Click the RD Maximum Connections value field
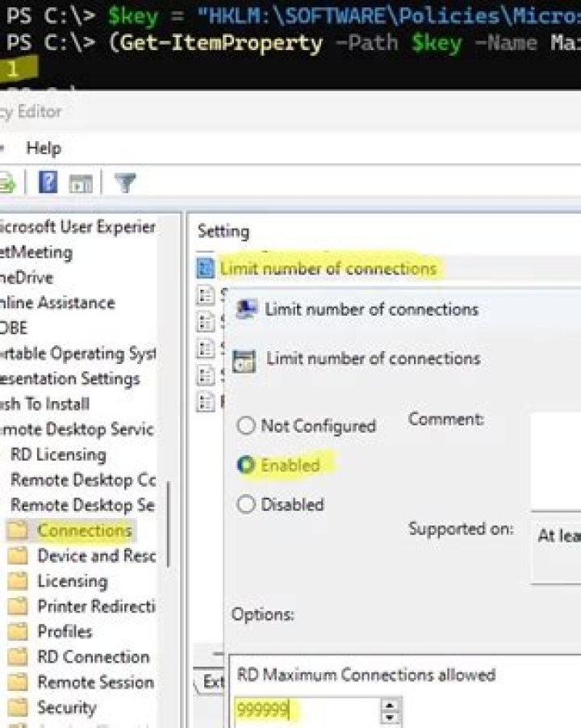Screen dimensions: 581x728 [307, 710]
